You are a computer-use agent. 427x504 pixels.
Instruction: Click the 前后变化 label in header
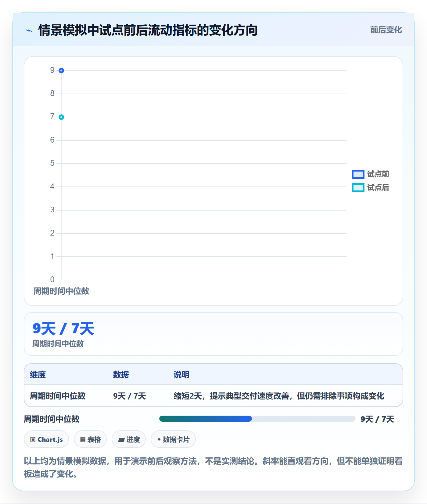click(386, 30)
